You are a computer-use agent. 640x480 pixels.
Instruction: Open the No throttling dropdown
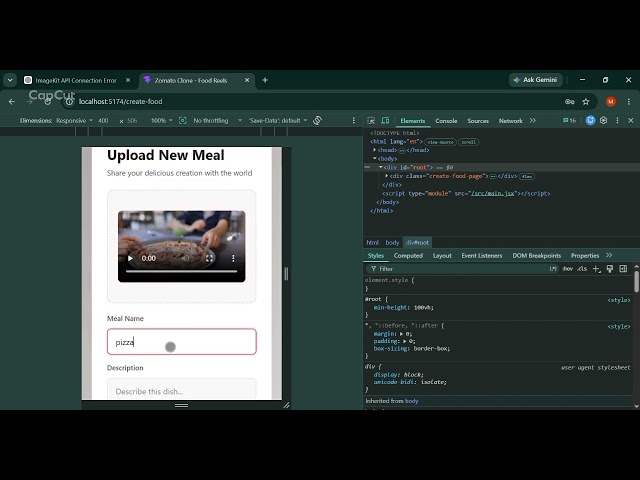point(218,120)
